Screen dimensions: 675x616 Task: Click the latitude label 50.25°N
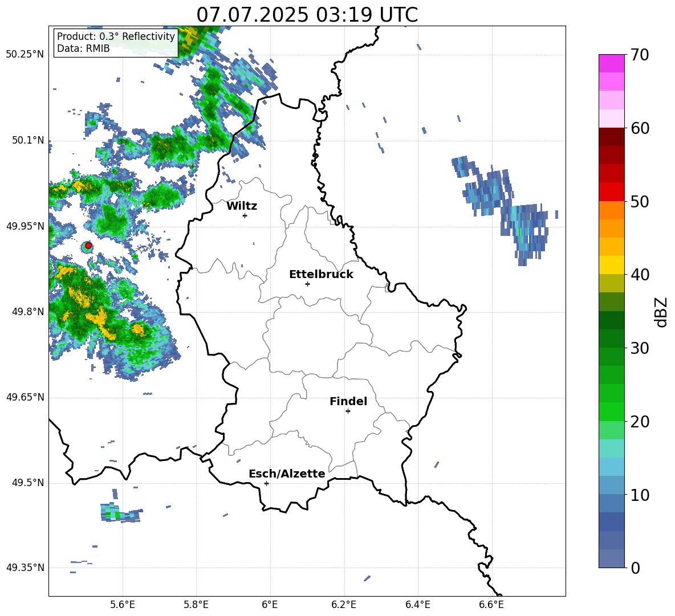(x=25, y=55)
